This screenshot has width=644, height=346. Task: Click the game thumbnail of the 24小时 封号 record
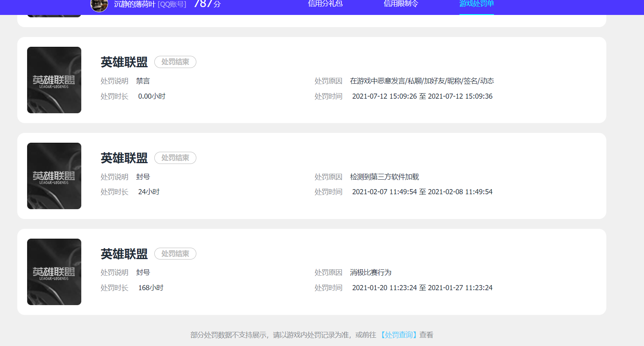[54, 176]
